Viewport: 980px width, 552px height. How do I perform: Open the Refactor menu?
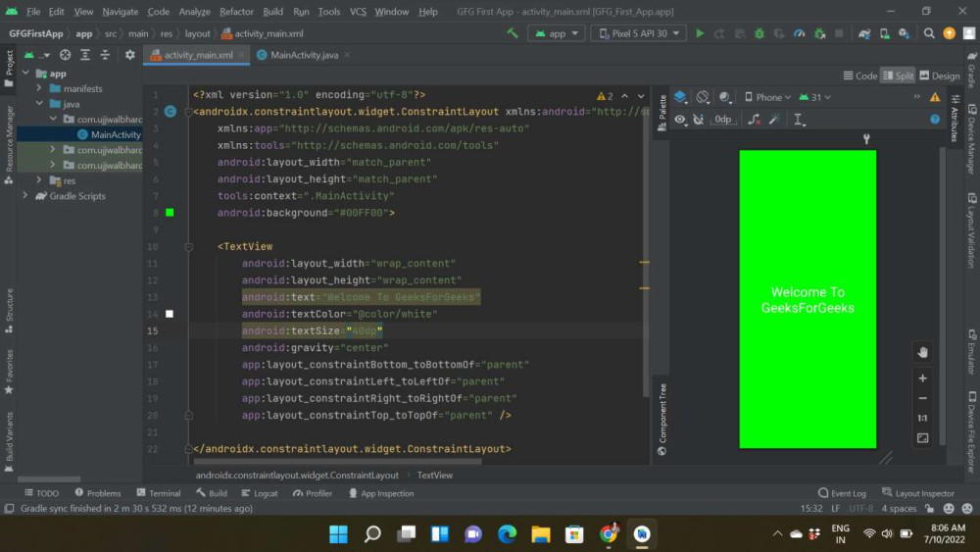click(x=236, y=11)
